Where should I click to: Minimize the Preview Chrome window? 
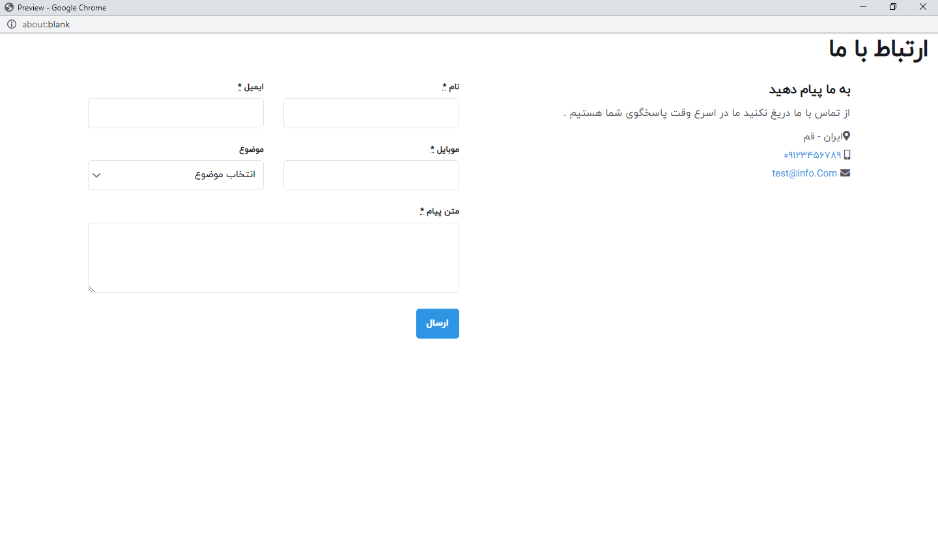(x=863, y=7)
